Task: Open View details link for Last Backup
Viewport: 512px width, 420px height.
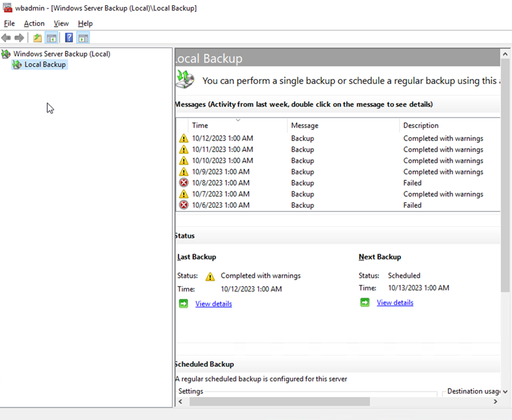Action: click(214, 304)
